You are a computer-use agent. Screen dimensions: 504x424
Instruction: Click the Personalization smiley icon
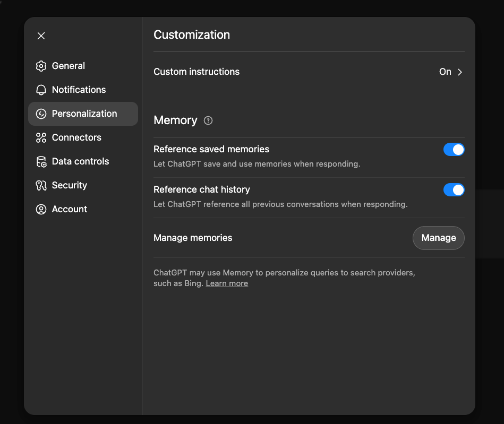click(x=41, y=114)
